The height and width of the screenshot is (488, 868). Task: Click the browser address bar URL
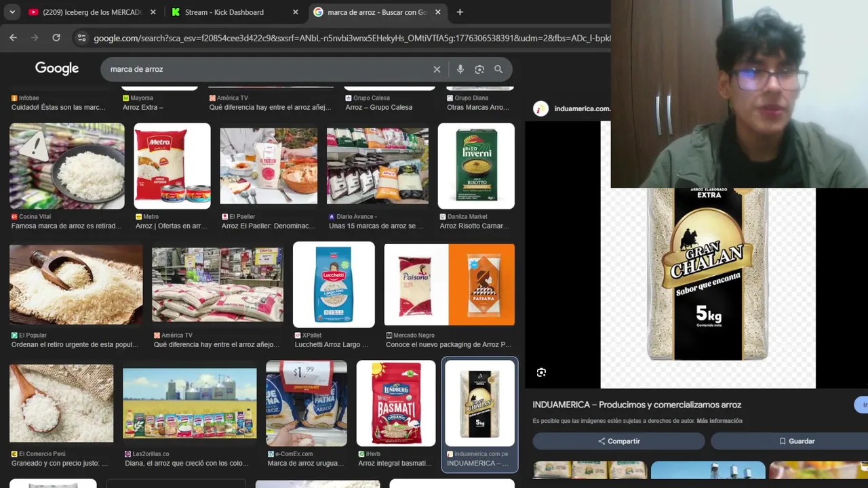(352, 38)
